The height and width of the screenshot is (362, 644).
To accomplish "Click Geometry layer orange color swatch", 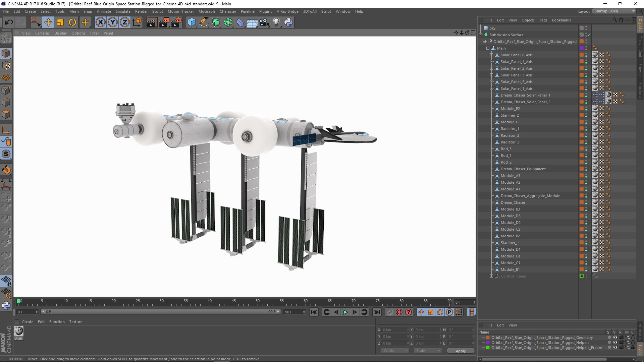I will (488, 338).
